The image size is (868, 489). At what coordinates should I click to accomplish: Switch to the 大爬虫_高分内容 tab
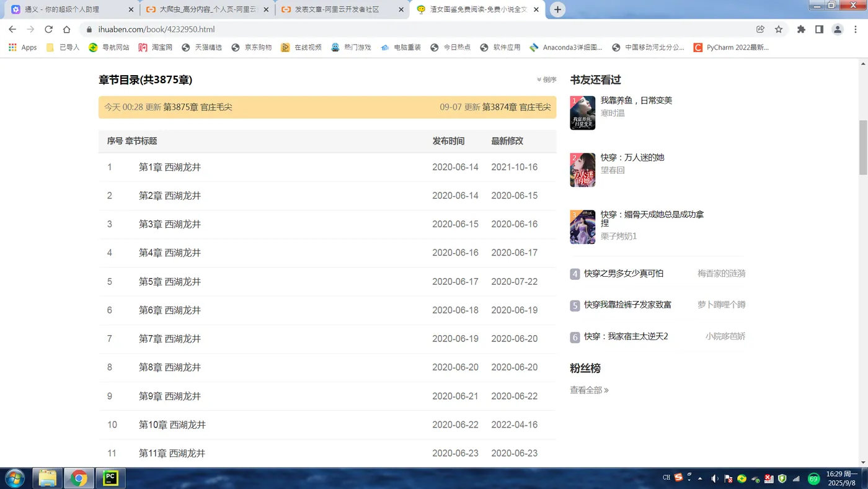click(206, 9)
